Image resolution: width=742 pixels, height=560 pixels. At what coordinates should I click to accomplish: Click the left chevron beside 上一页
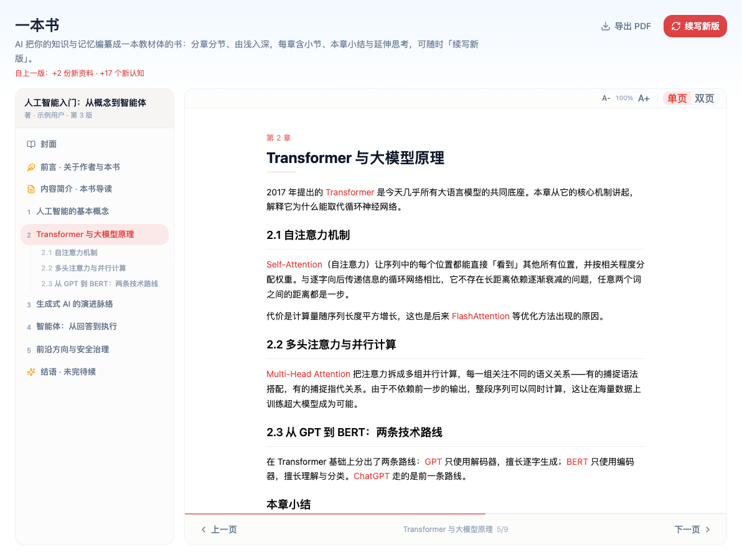click(204, 530)
